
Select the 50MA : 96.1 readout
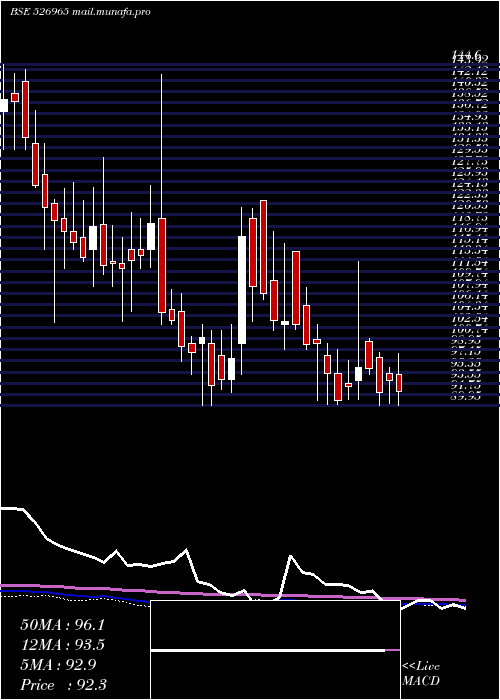pyautogui.click(x=62, y=625)
